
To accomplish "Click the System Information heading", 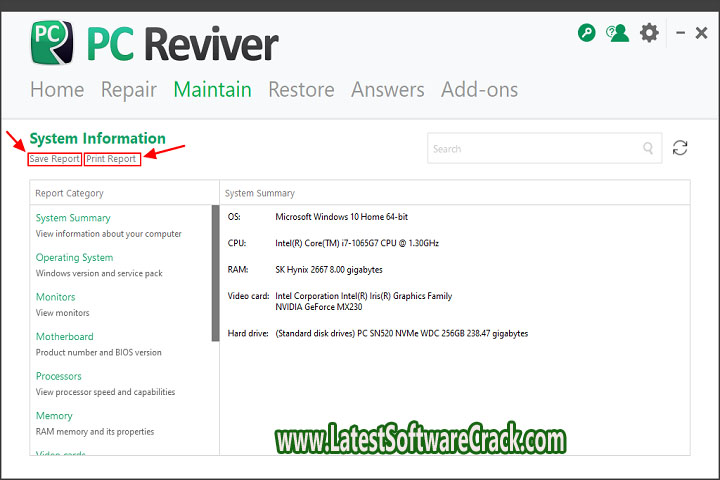I will pos(97,138).
